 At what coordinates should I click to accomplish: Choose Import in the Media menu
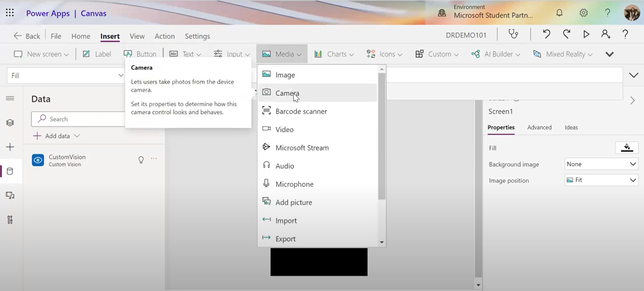pyautogui.click(x=317, y=221)
